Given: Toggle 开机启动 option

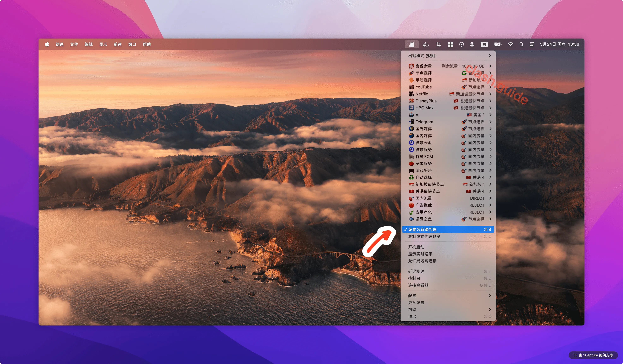Looking at the screenshot, I should [448, 247].
